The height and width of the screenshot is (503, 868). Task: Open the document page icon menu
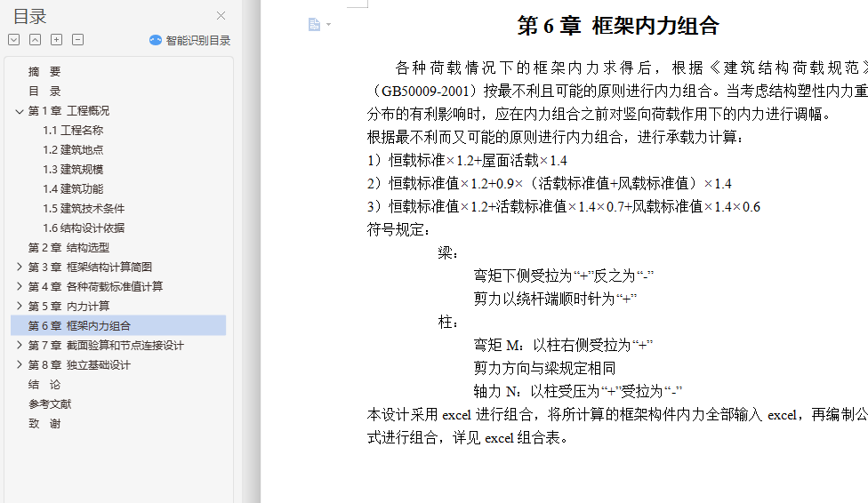315,24
